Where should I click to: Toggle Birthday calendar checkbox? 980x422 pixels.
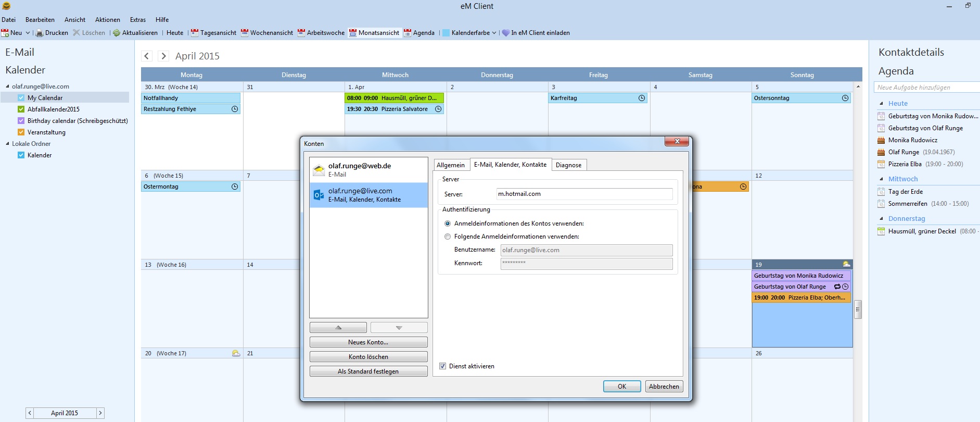[21, 121]
